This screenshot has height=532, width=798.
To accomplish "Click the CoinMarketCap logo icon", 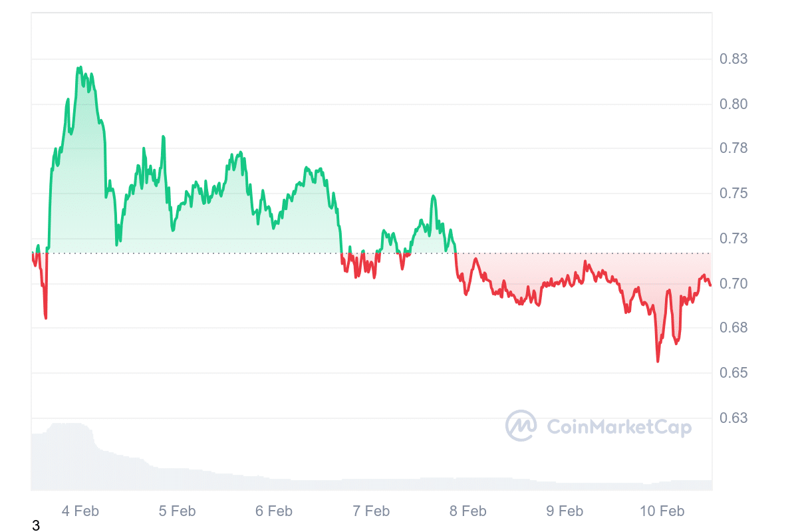I will click(x=521, y=426).
